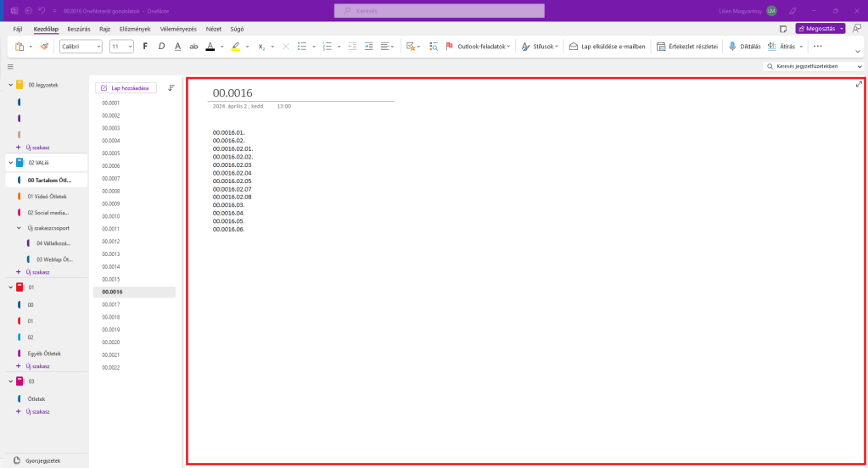Screen dimensions: 868x468
Task: Select page 00.0010 in the page list
Action: click(111, 216)
